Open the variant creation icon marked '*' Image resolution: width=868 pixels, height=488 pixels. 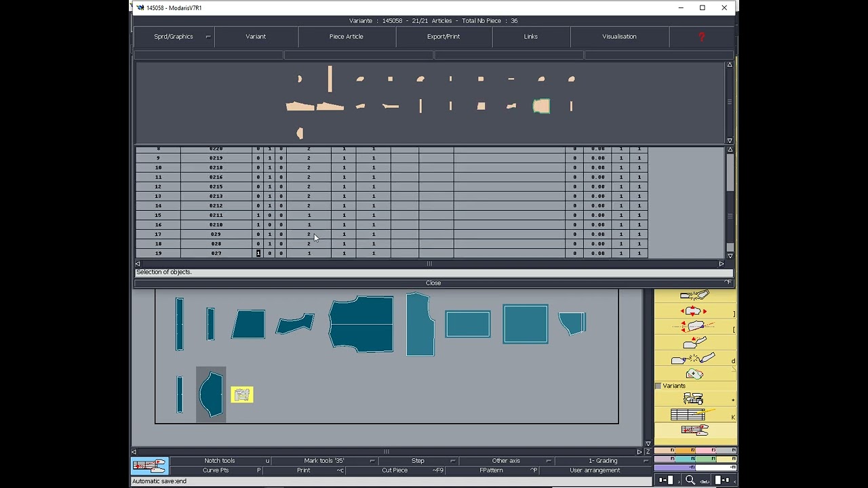(694, 399)
